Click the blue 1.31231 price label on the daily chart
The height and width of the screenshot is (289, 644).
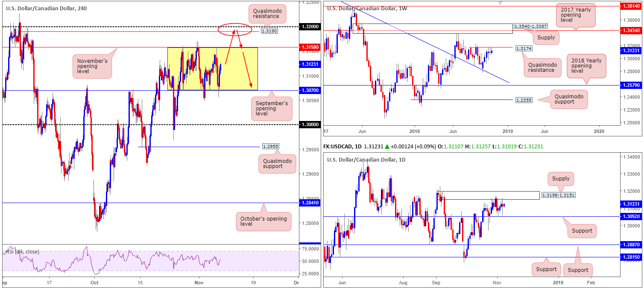point(630,204)
